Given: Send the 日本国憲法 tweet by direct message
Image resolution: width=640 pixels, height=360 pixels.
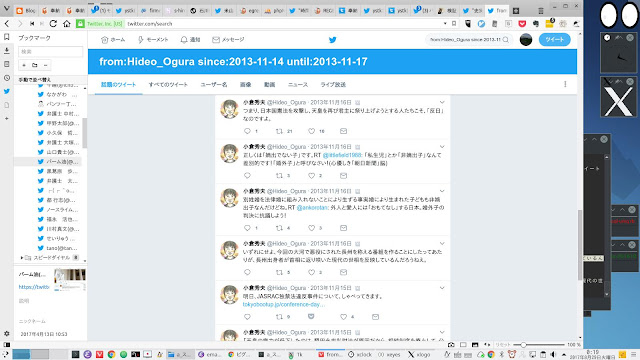Looking at the screenshot, I should click(x=343, y=131).
